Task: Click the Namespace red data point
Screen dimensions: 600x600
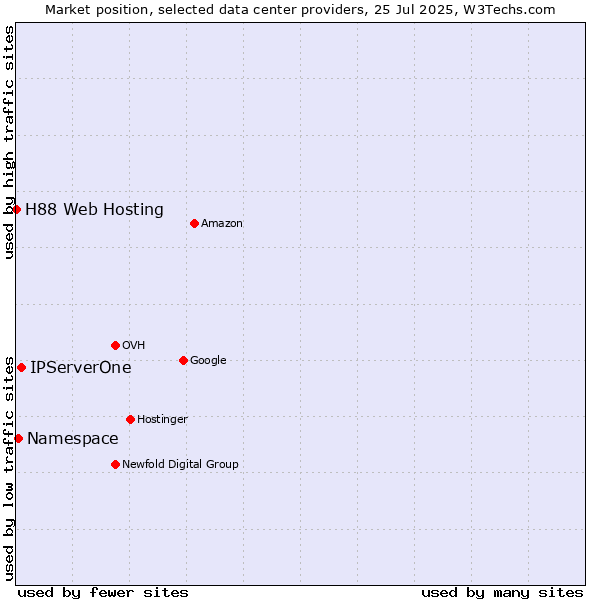Action: coord(18,439)
